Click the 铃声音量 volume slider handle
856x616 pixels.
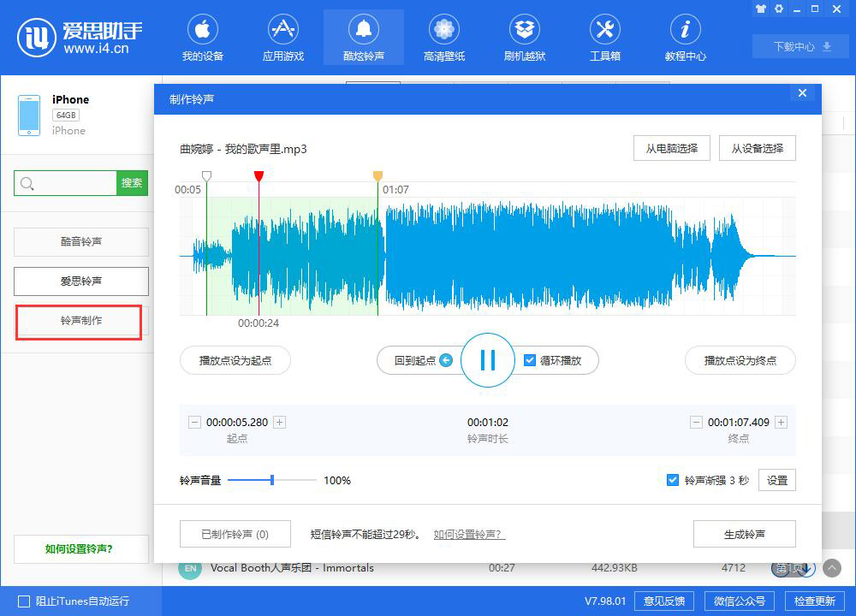pos(270,480)
